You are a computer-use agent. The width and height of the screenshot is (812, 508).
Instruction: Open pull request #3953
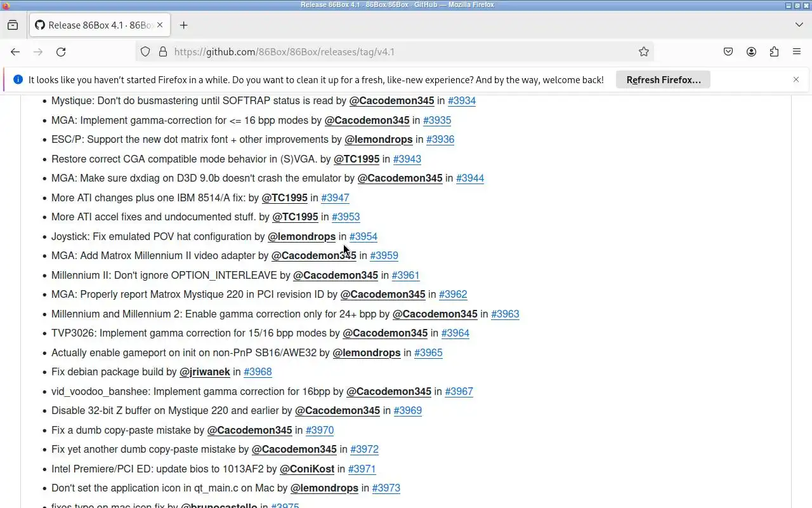[x=346, y=217]
